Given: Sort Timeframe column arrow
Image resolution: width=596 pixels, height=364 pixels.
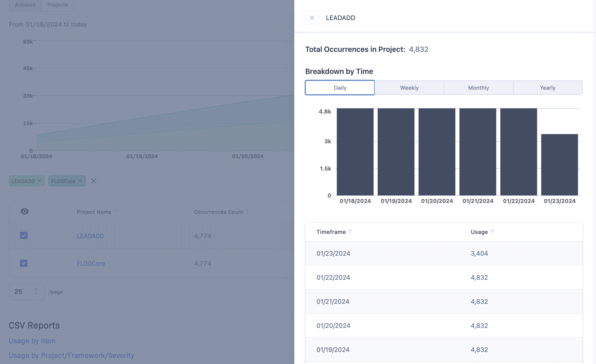Looking at the screenshot, I should click(x=350, y=232).
